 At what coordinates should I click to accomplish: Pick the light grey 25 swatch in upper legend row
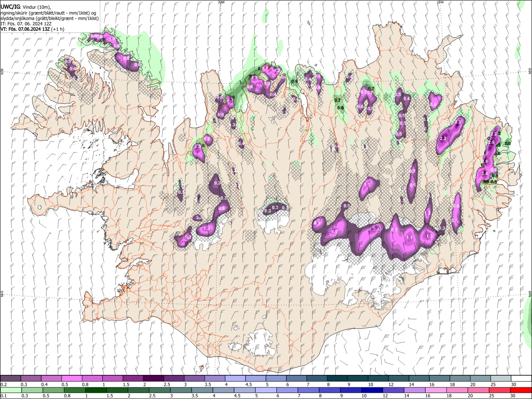501,379
